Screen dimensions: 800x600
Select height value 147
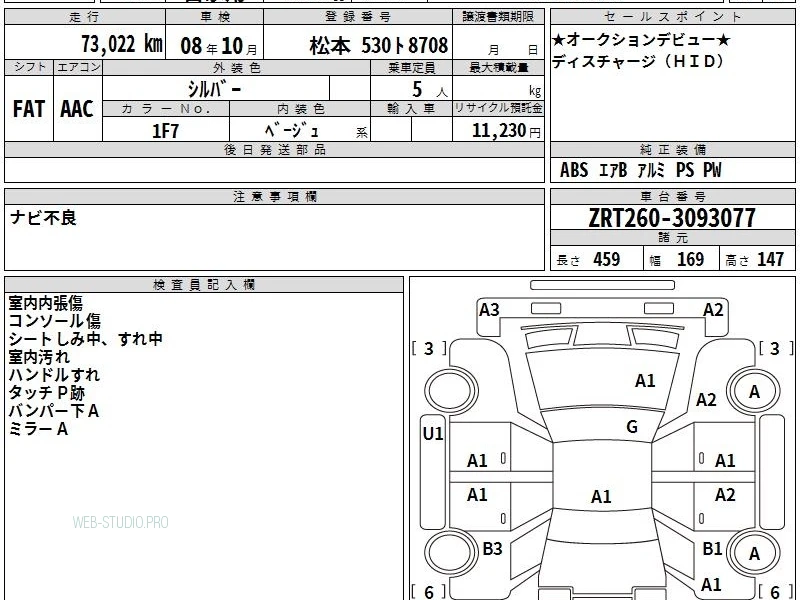pos(770,259)
